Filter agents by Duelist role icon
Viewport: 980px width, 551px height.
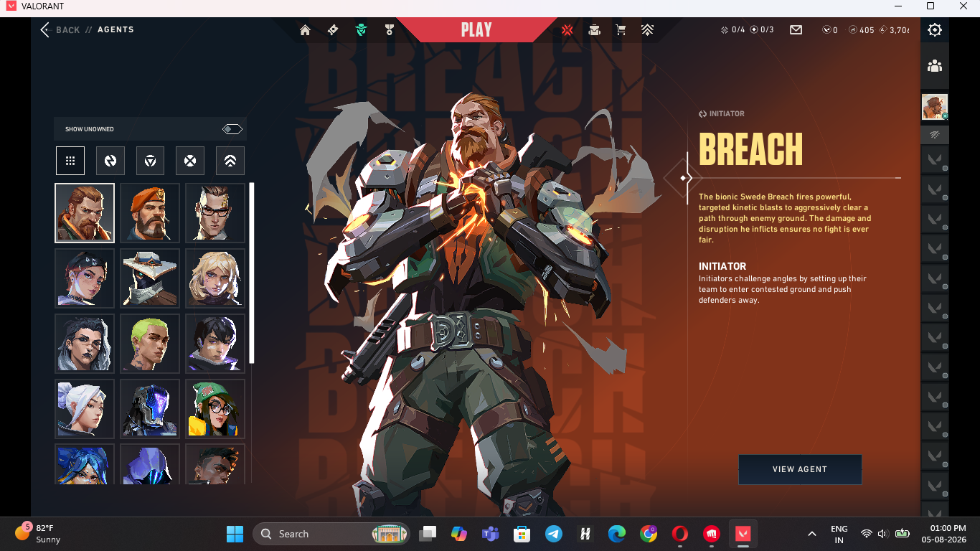(190, 161)
